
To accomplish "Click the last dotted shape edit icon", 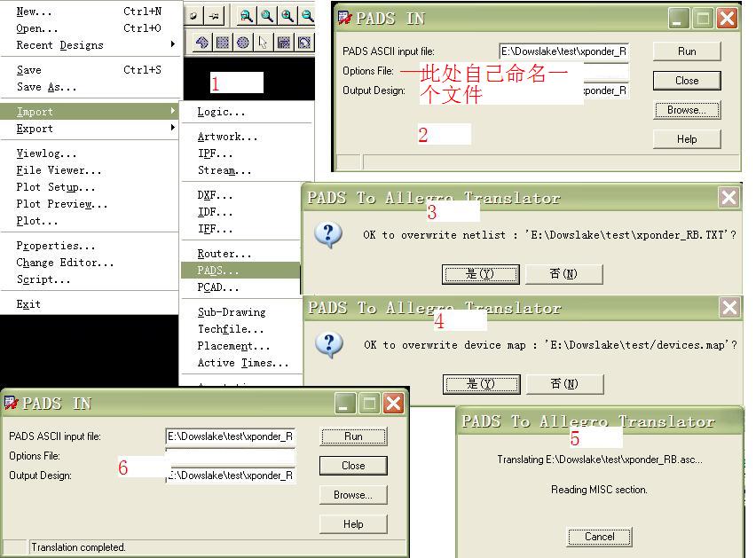I will (304, 43).
